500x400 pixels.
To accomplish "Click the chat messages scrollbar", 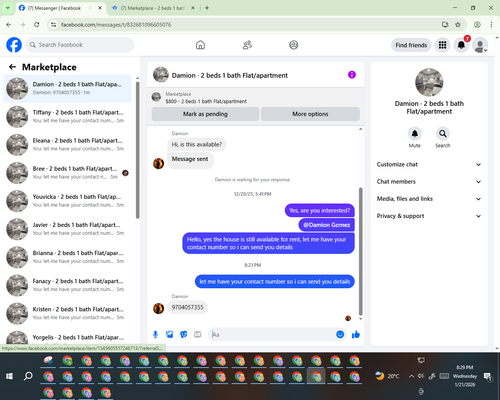I will (360, 252).
